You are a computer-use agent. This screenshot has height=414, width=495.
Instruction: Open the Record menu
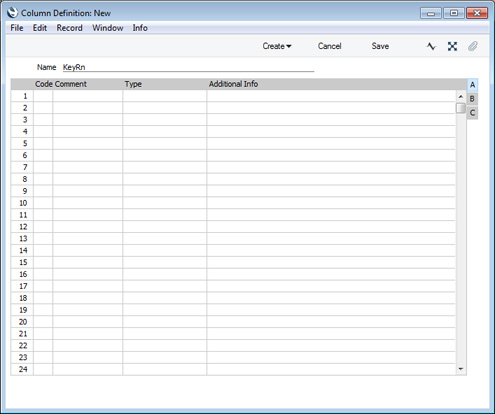[69, 28]
